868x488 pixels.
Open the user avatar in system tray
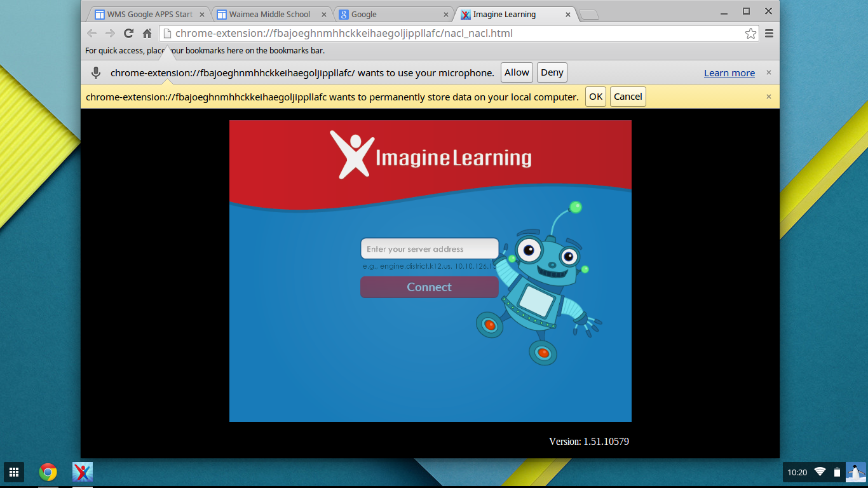(856, 472)
